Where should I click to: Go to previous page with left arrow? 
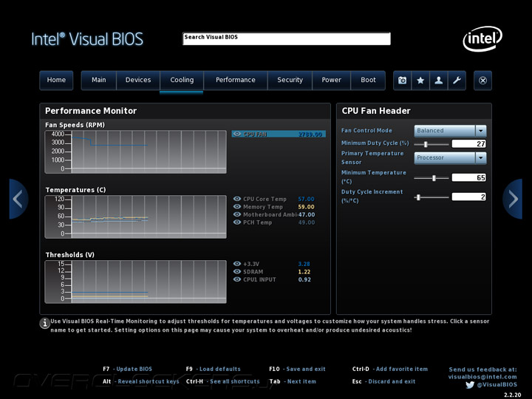(x=18, y=199)
